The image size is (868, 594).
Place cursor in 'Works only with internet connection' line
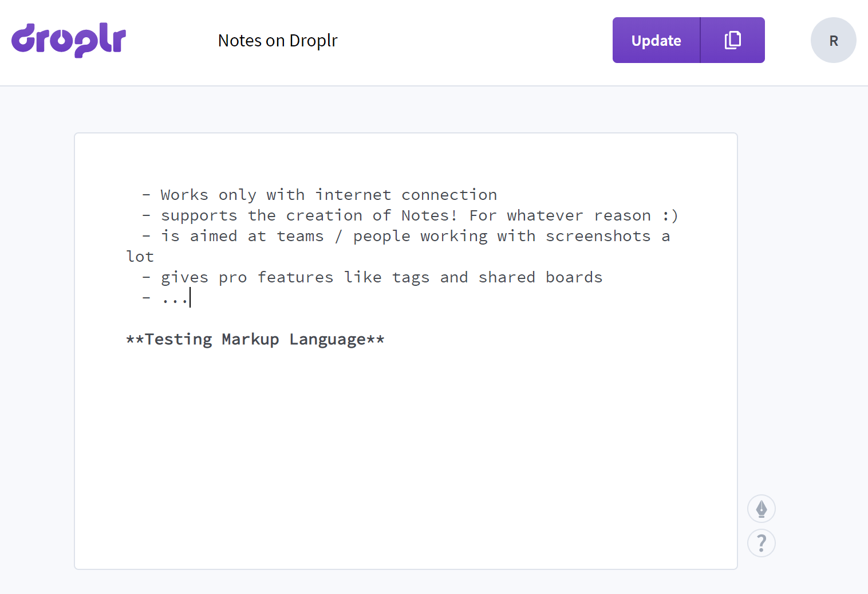pyautogui.click(x=319, y=195)
